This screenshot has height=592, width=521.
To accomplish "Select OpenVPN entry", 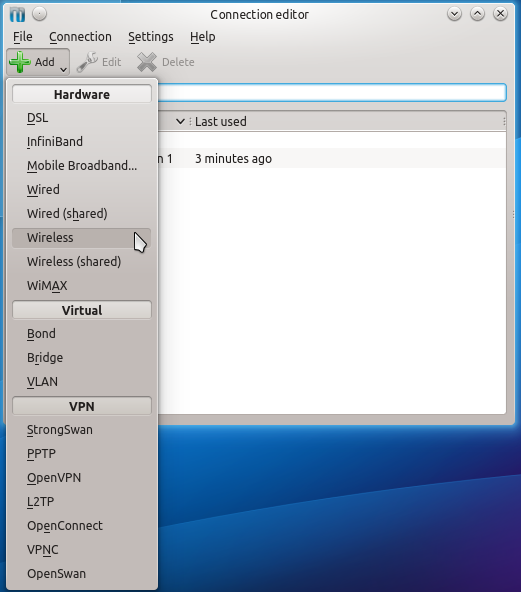I will [x=82, y=478].
